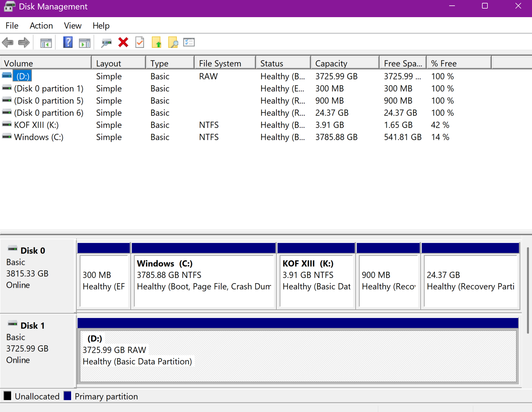Open the View menu
The image size is (532, 412).
(73, 26)
